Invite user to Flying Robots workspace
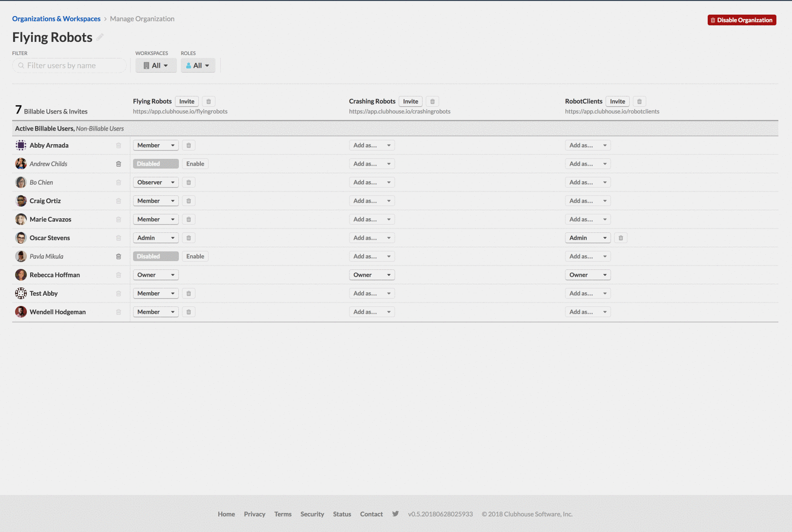792x532 pixels. (187, 101)
